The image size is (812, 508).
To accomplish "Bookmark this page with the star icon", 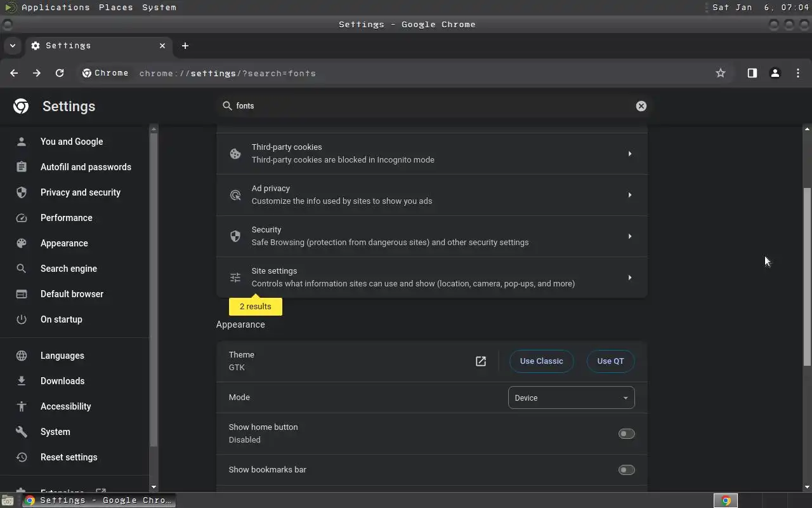I will (721, 73).
